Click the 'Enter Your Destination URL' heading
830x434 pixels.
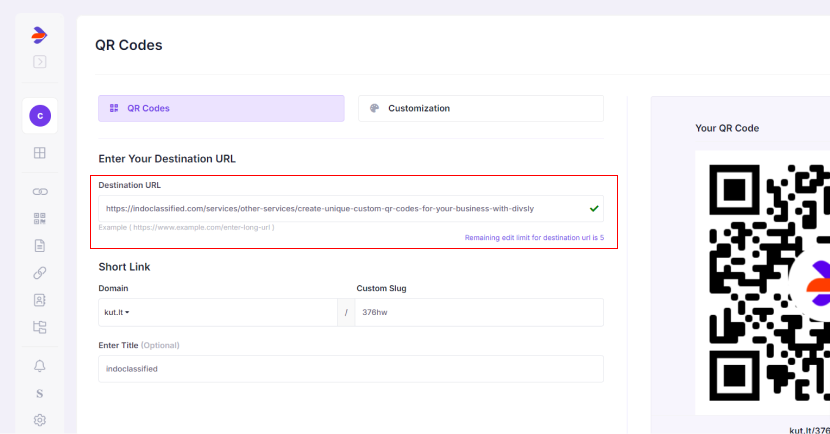[167, 159]
